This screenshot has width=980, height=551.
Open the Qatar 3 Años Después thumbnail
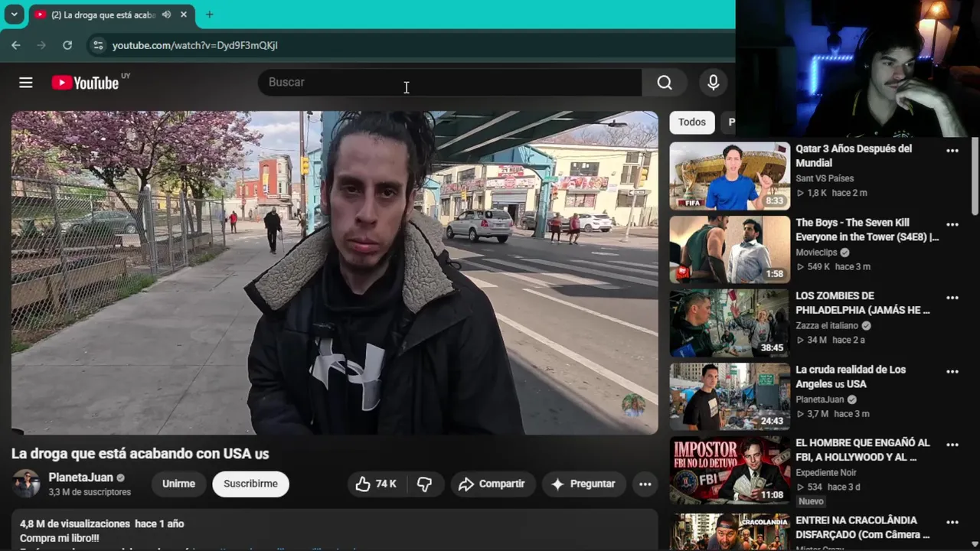point(730,176)
